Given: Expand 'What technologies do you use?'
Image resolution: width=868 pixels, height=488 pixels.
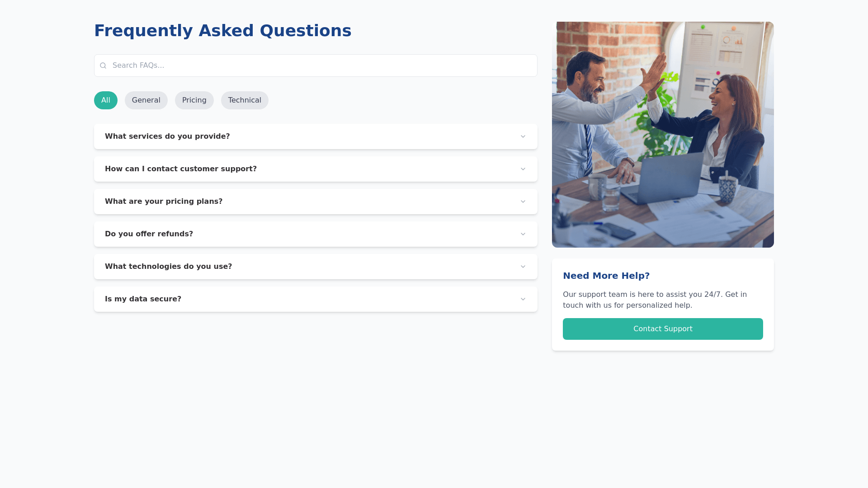Looking at the screenshot, I should [x=168, y=267].
